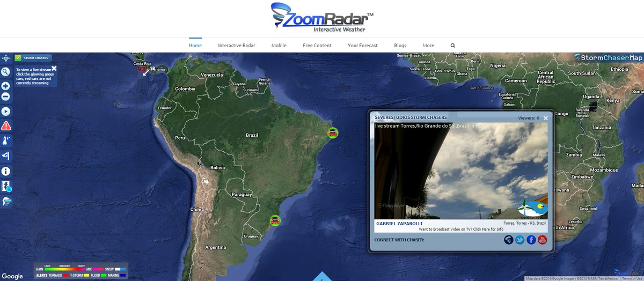Click the Brazil label on the map
The image size is (644, 281).
[x=252, y=135]
